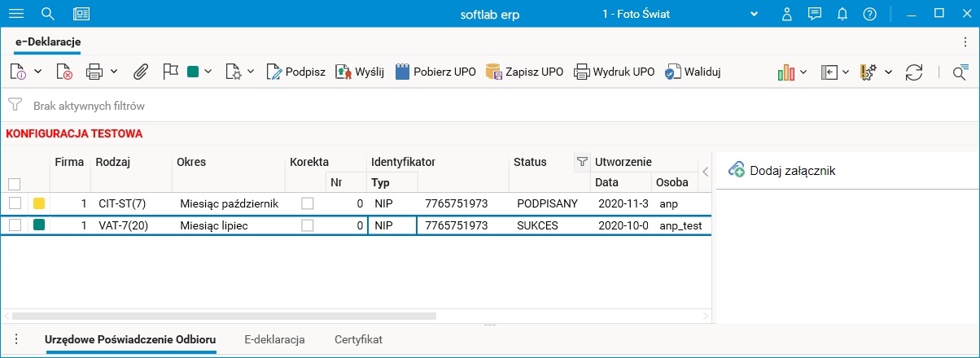Click the Podpisz button

[x=296, y=72]
